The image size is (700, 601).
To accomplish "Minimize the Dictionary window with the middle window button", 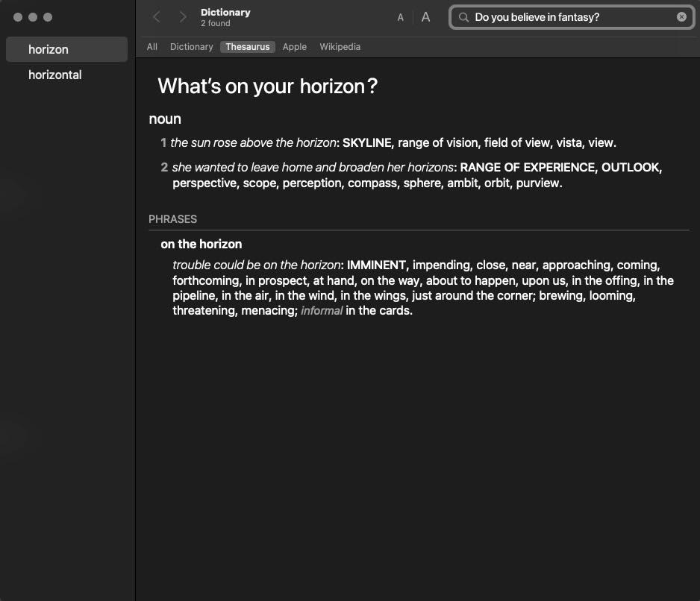I will (x=33, y=17).
